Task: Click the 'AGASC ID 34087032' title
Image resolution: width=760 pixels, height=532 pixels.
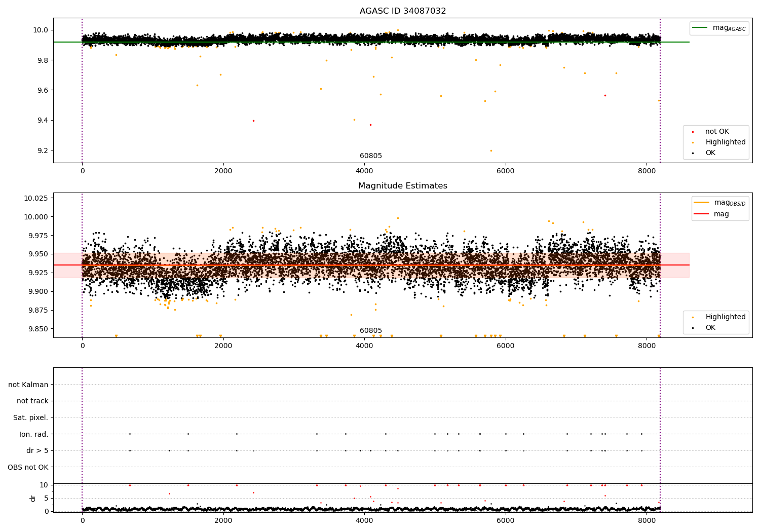Action: [403, 11]
